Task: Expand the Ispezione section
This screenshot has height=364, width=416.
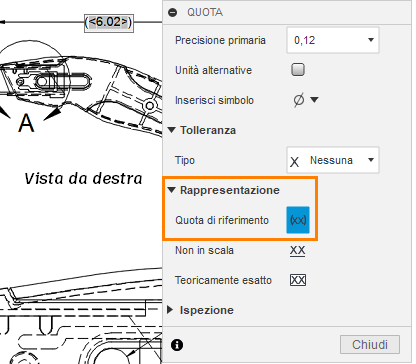Action: click(170, 310)
